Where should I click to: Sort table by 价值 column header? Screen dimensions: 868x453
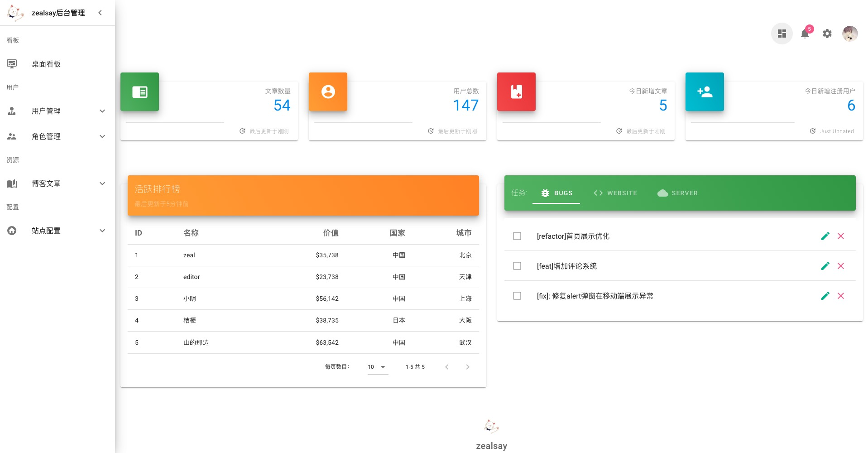point(331,233)
